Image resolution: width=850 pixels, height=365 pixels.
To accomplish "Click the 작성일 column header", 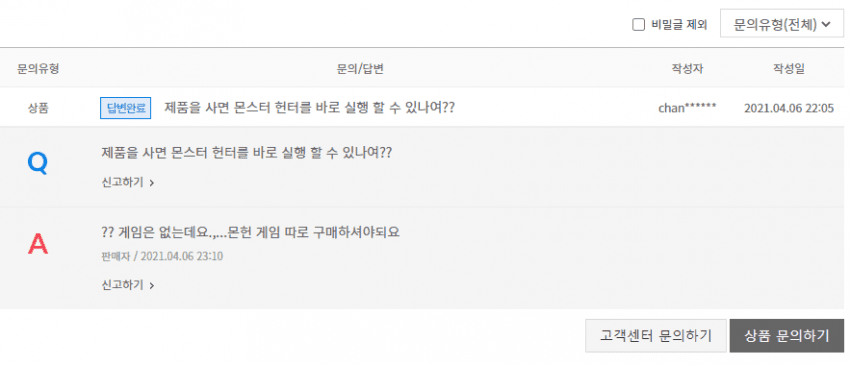I will pos(789,69).
